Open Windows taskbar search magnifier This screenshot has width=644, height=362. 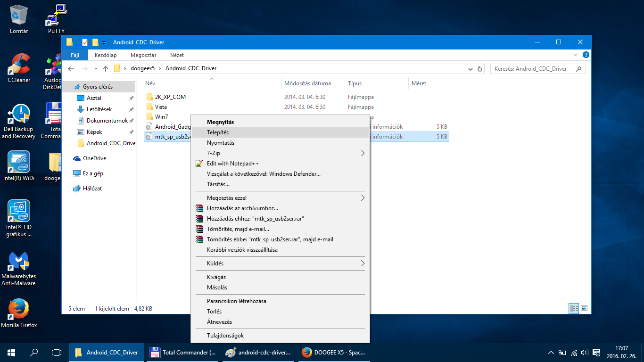coord(34,352)
